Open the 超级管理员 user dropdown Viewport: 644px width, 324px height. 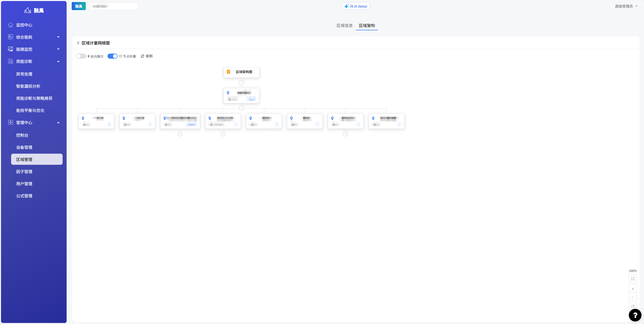(626, 6)
